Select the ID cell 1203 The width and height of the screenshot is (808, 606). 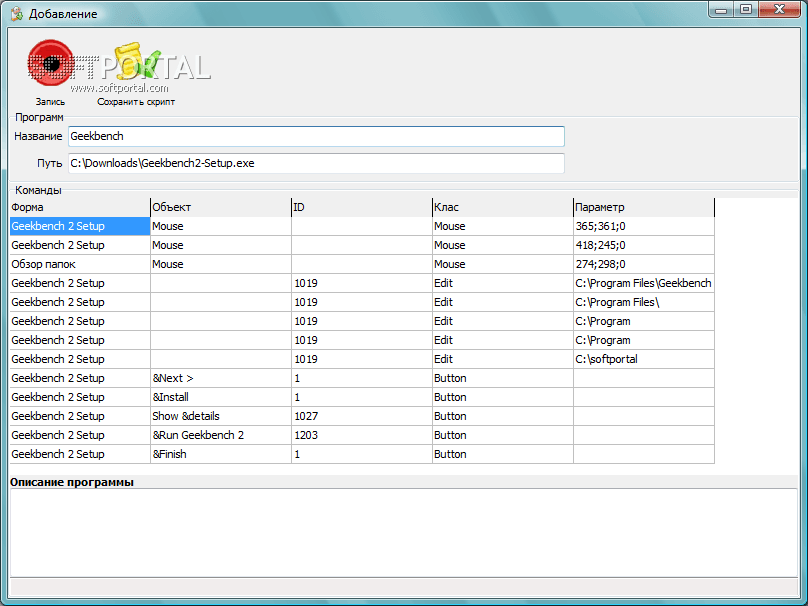pos(362,435)
